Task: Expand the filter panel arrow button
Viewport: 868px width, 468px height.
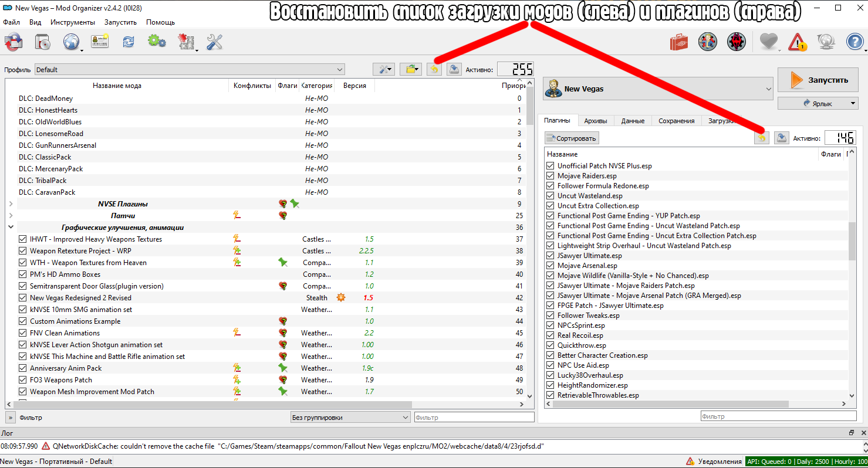Action: [x=11, y=418]
